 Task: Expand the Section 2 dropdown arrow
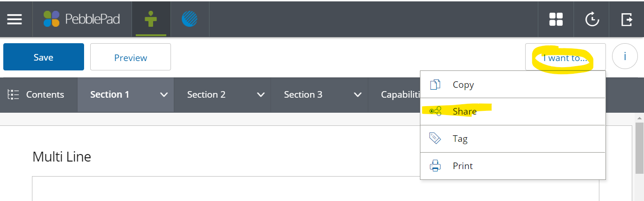pyautogui.click(x=261, y=95)
